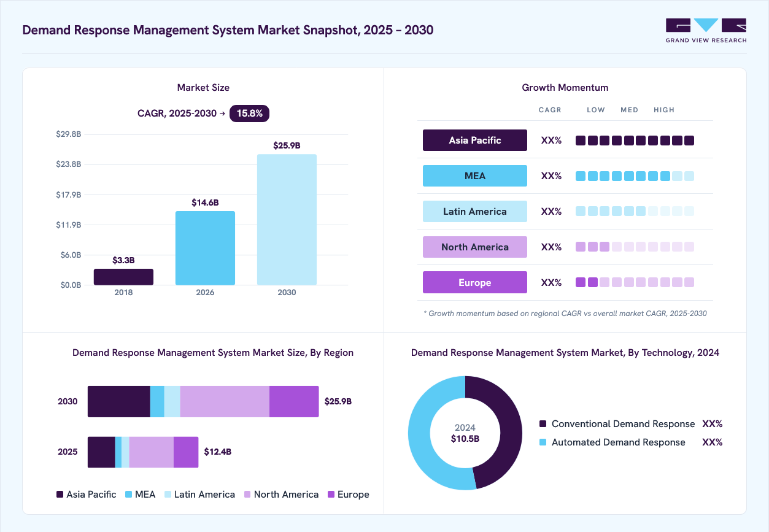Click the $25.9B label above 2030 bar
The height and width of the screenshot is (532, 769).
coord(287,145)
